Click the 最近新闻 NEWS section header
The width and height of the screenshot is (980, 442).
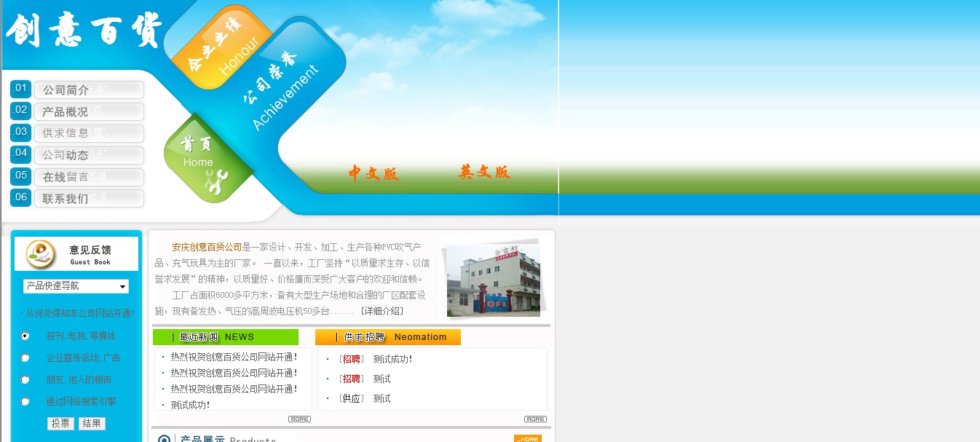pyautogui.click(x=226, y=337)
